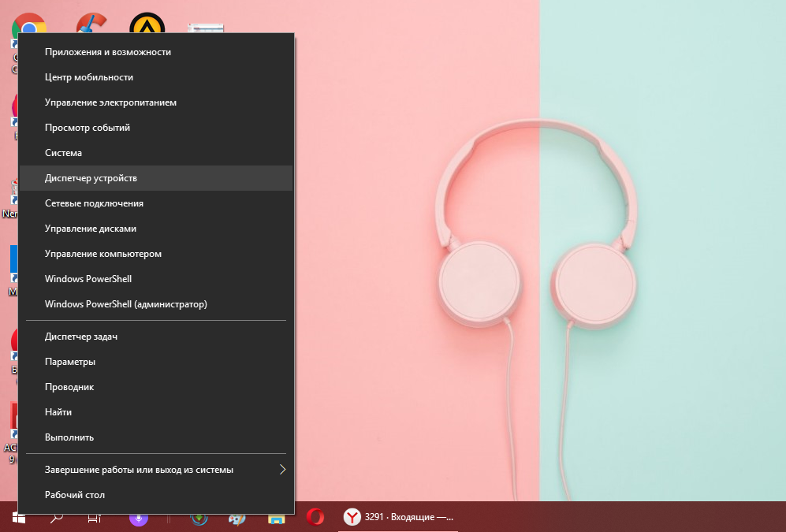Screen dimensions: 786x532
Task: Open the green download arrow taskbar app
Action: point(199,518)
